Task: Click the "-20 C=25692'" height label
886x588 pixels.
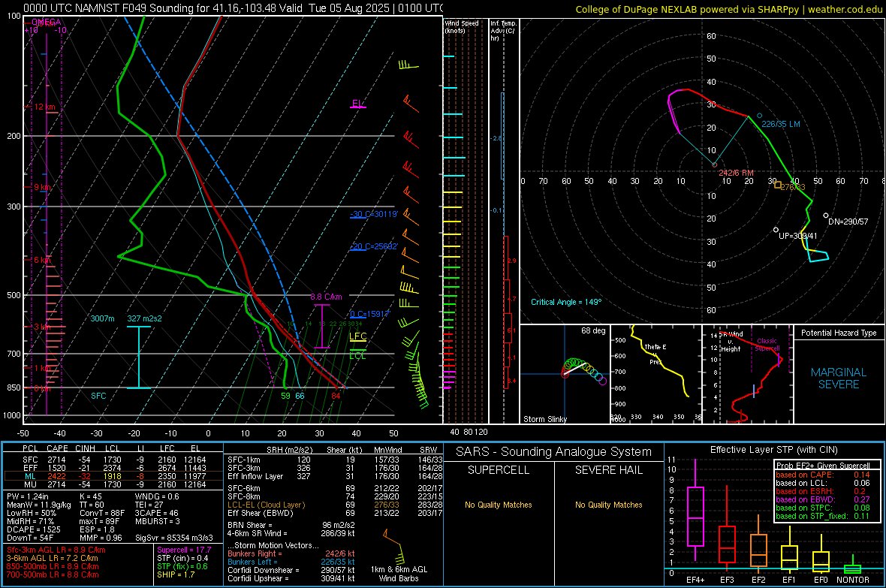Action: tap(374, 246)
